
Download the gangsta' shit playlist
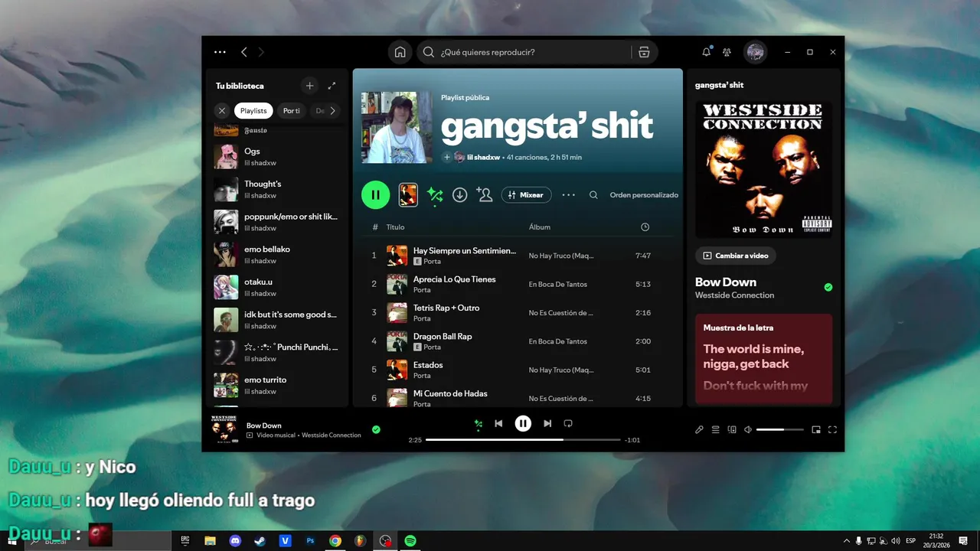point(459,195)
